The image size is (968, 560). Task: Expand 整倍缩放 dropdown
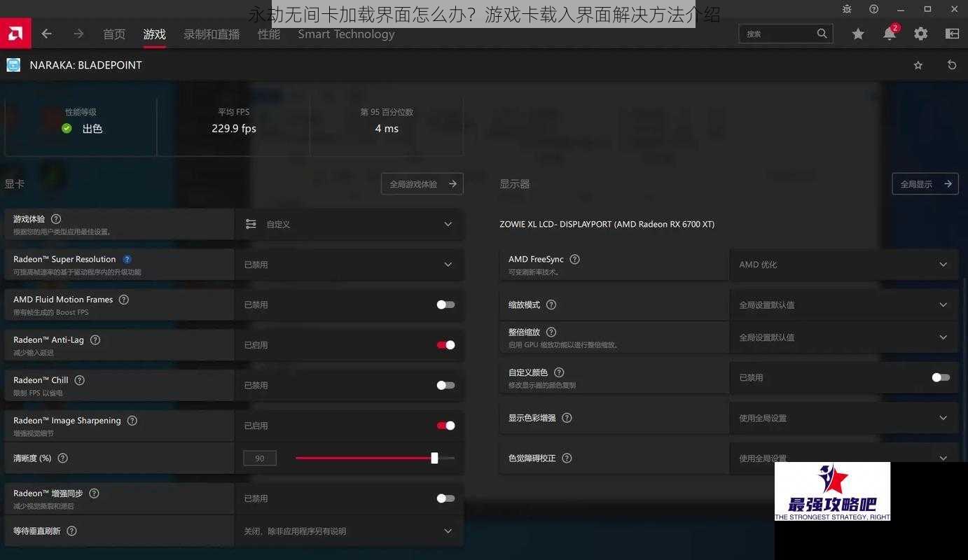coord(844,337)
